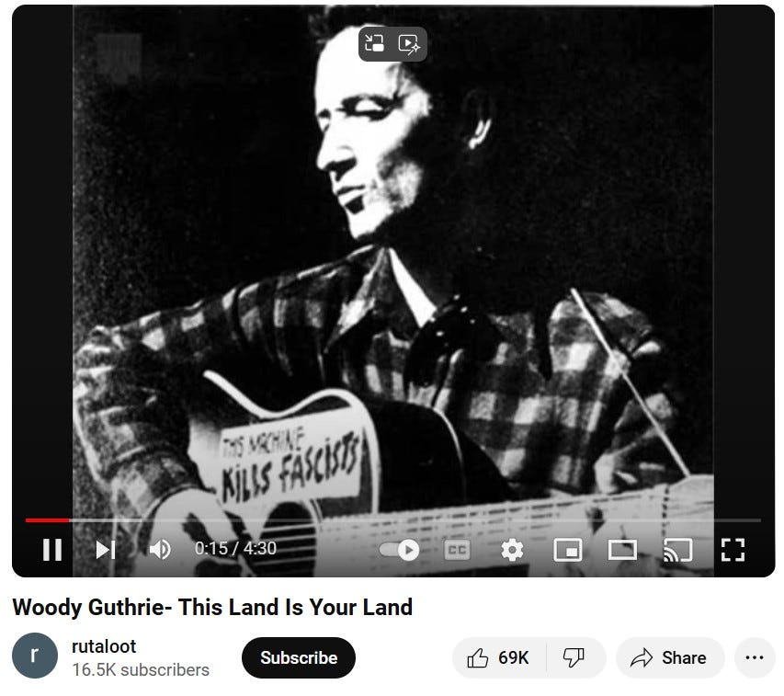Screen dimensions: 784x696
Task: Like the video with 69K likes
Action: point(498,657)
